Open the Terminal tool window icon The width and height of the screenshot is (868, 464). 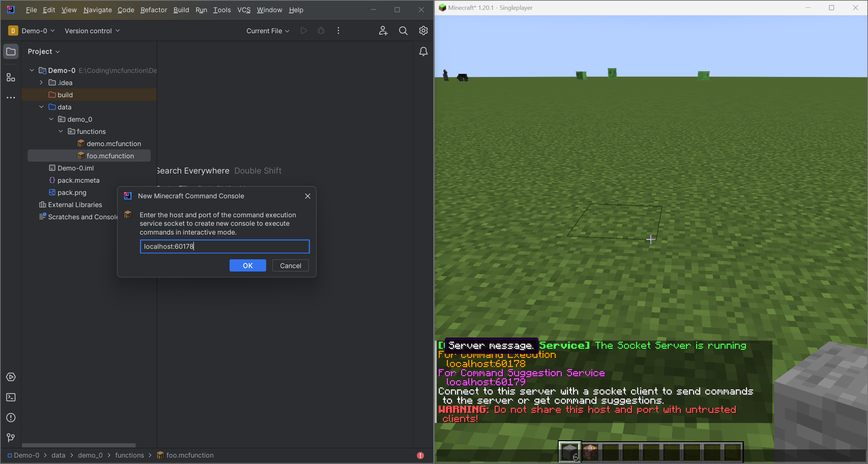[11, 397]
